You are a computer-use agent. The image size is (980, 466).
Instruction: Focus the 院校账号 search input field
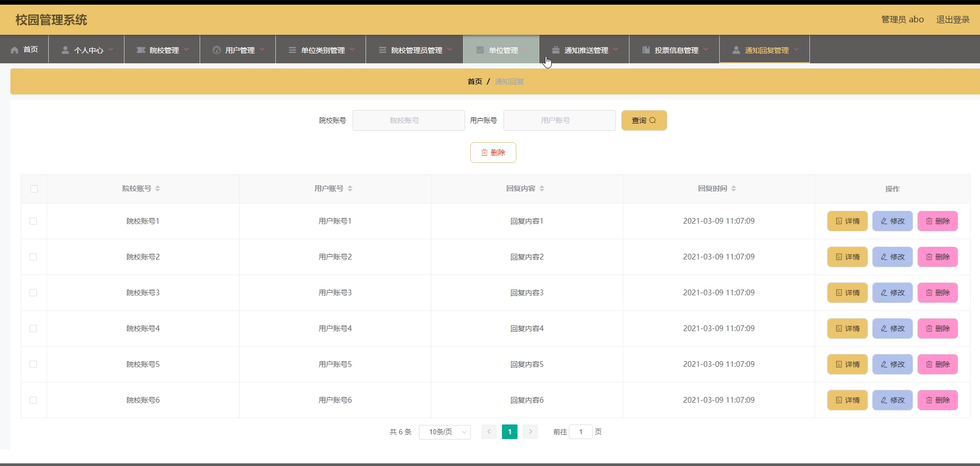coord(409,120)
